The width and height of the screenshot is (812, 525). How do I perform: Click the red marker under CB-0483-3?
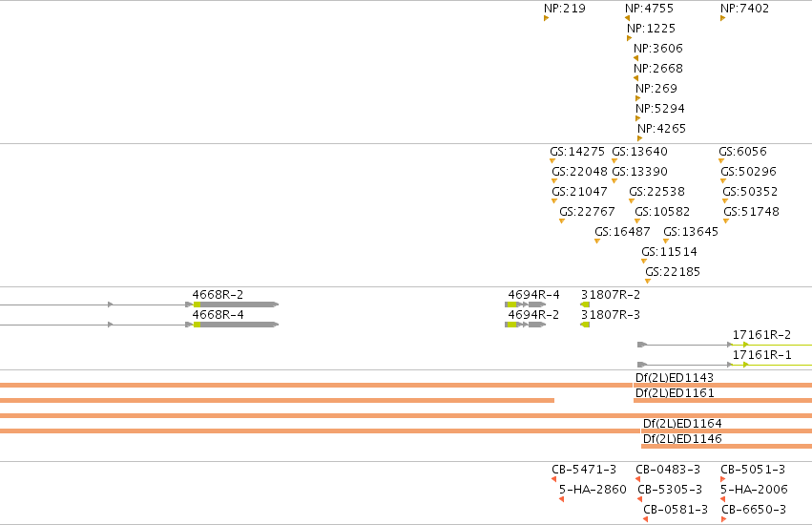pos(638,479)
